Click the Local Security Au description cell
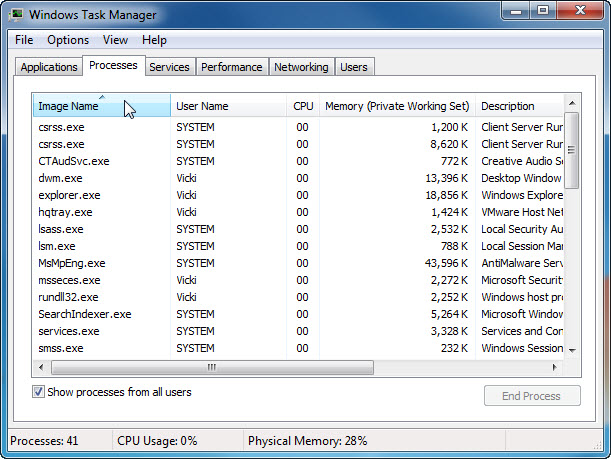 (522, 229)
